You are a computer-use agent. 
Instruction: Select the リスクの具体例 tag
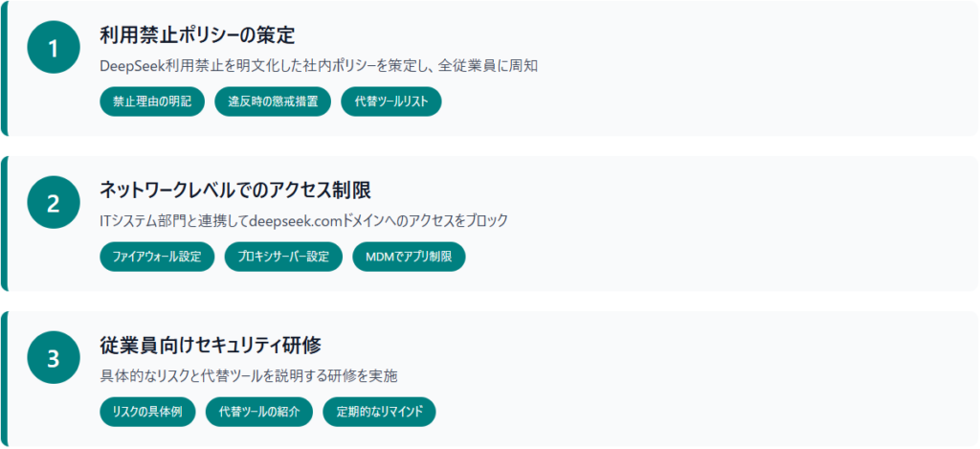pos(147,413)
